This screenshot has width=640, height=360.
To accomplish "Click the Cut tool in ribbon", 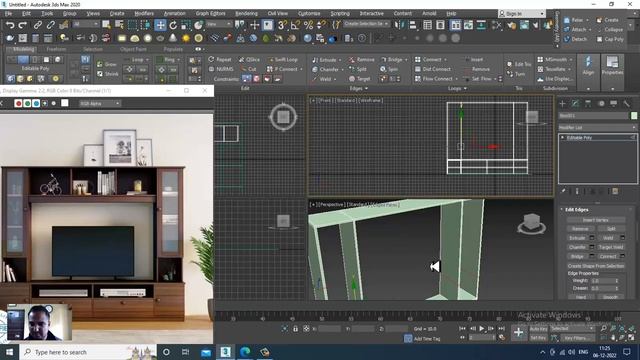I will pos(249,69).
